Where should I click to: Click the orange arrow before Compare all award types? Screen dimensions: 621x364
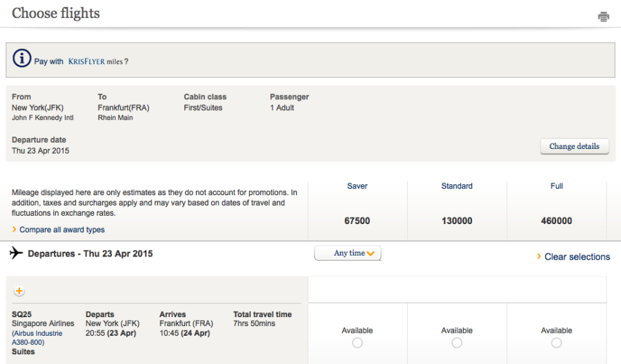[x=14, y=230]
